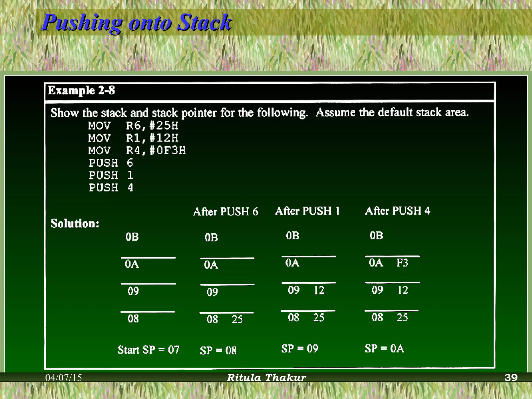Click the slide number 39
This screenshot has width=532, height=399.
(511, 378)
